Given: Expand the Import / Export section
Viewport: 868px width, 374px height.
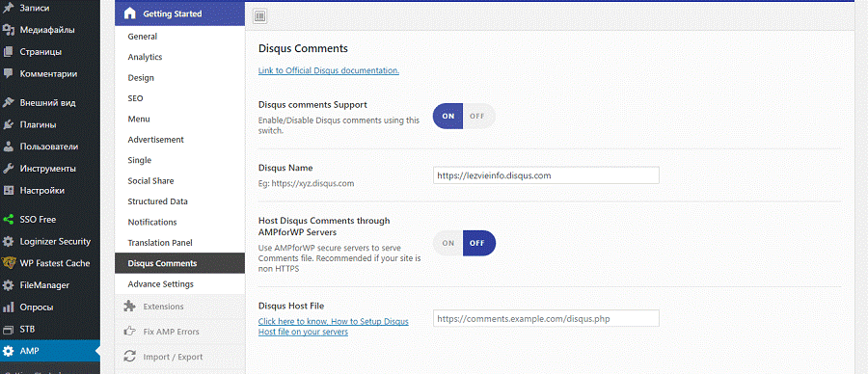Looking at the screenshot, I should coord(180,357).
